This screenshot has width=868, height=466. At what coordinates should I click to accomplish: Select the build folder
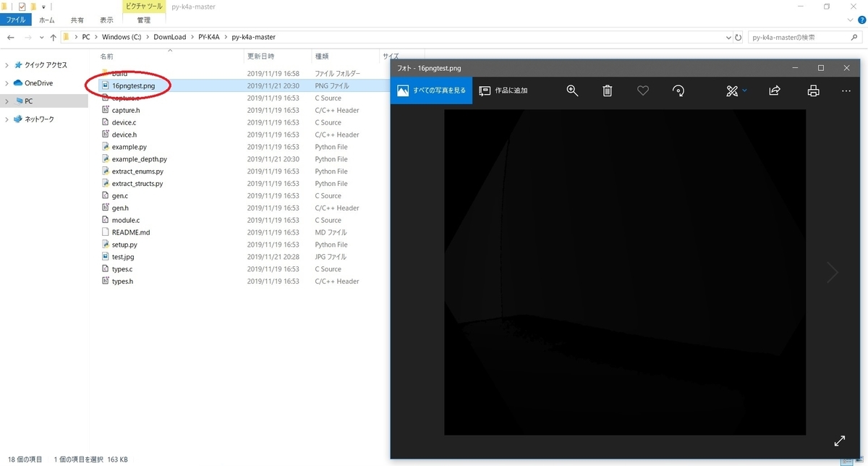click(119, 74)
